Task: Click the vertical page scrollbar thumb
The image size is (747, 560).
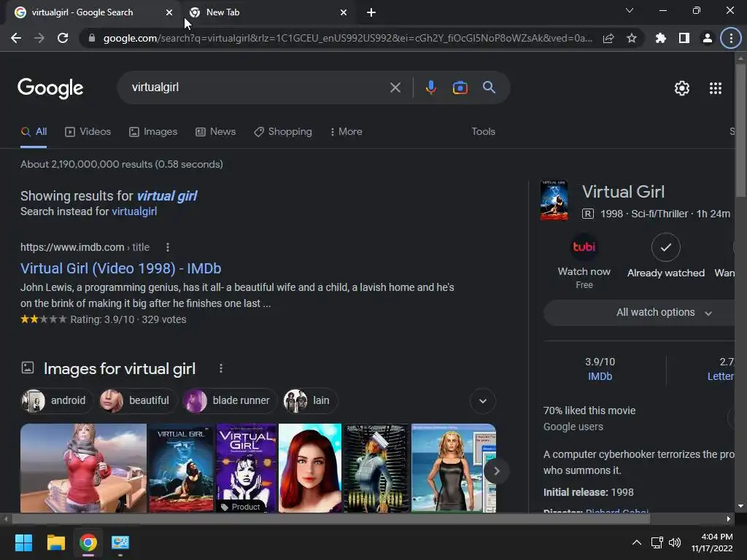Action: 740,130
